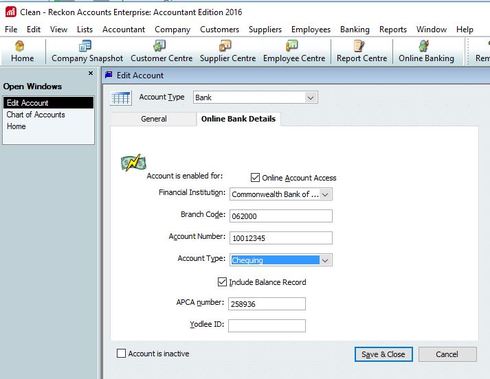Open the File menu
490x379 pixels.
point(11,29)
